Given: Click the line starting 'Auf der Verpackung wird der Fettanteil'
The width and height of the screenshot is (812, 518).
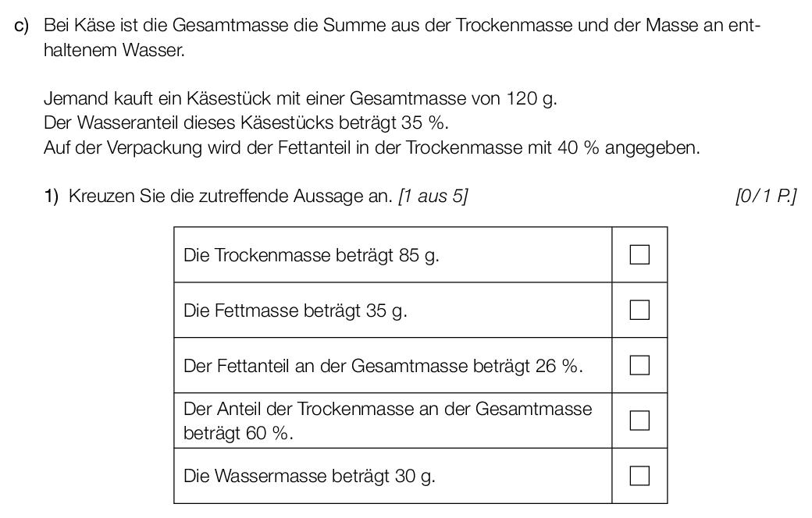Looking at the screenshot, I should [x=372, y=147].
